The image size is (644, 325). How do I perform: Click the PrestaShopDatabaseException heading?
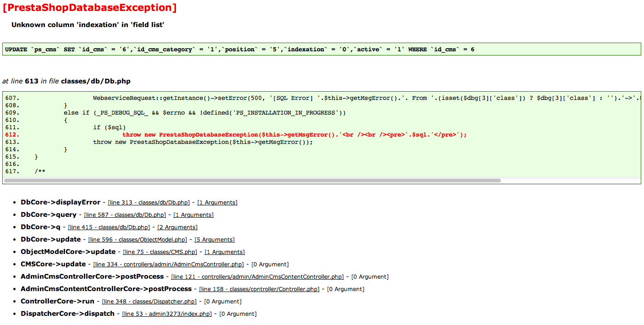89,8
